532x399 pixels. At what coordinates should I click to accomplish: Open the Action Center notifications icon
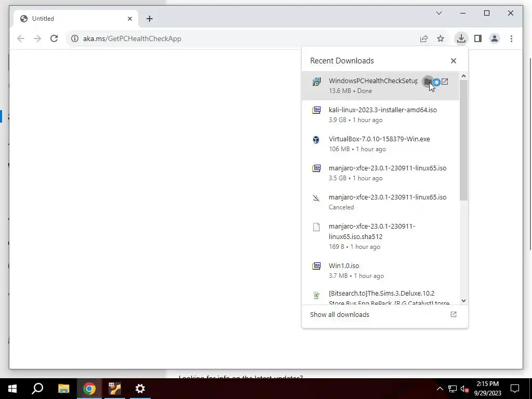[x=515, y=389]
